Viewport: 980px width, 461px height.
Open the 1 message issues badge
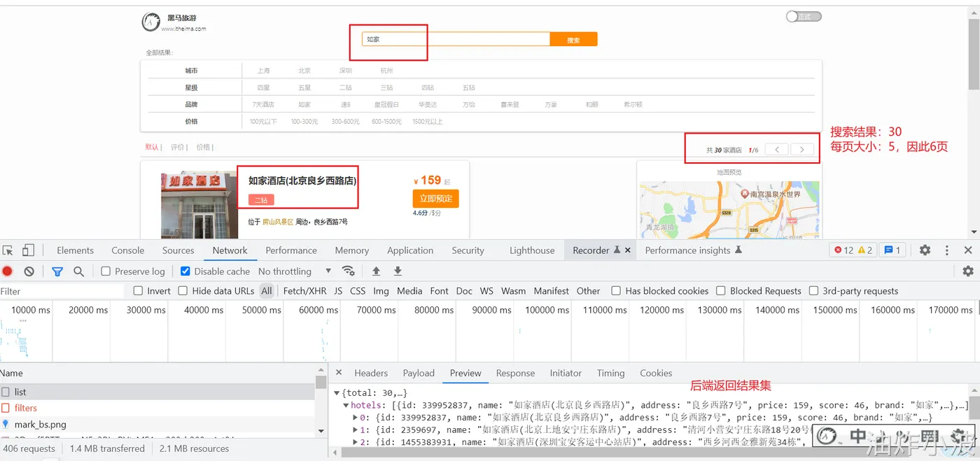892,250
